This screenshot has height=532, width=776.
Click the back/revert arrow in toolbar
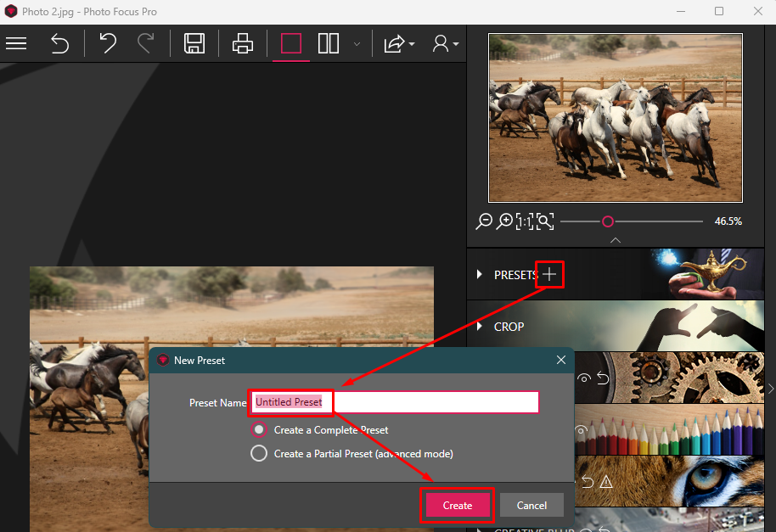coord(60,43)
